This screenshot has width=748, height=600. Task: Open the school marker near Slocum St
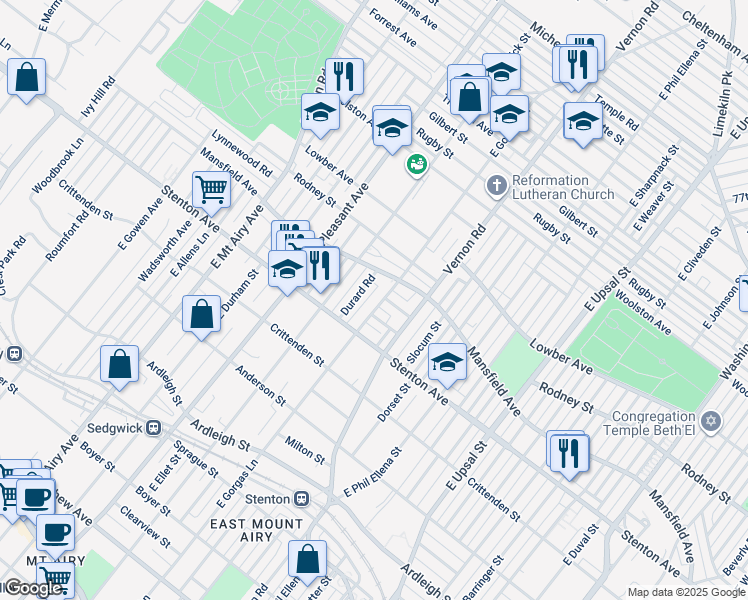click(447, 363)
